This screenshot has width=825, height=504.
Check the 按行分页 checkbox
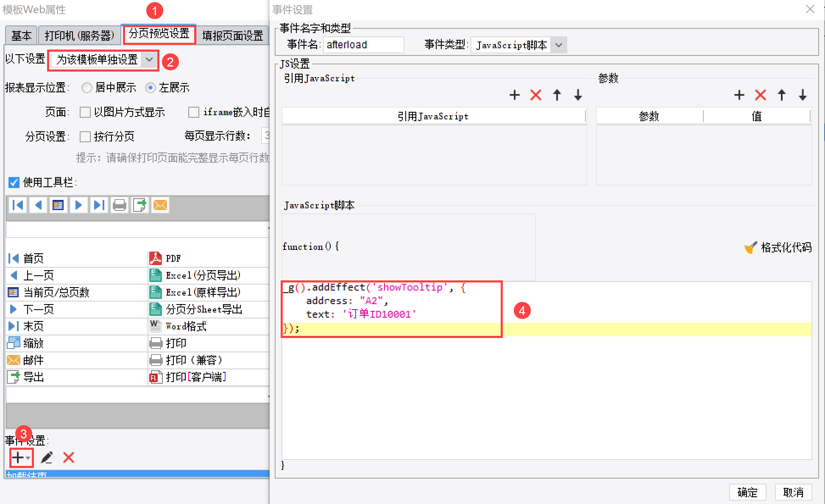click(x=85, y=136)
